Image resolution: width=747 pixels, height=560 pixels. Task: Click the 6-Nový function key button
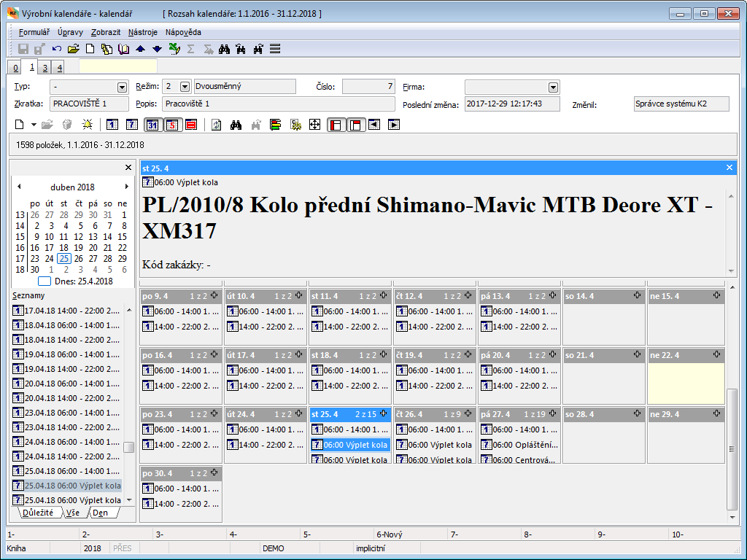390,534
